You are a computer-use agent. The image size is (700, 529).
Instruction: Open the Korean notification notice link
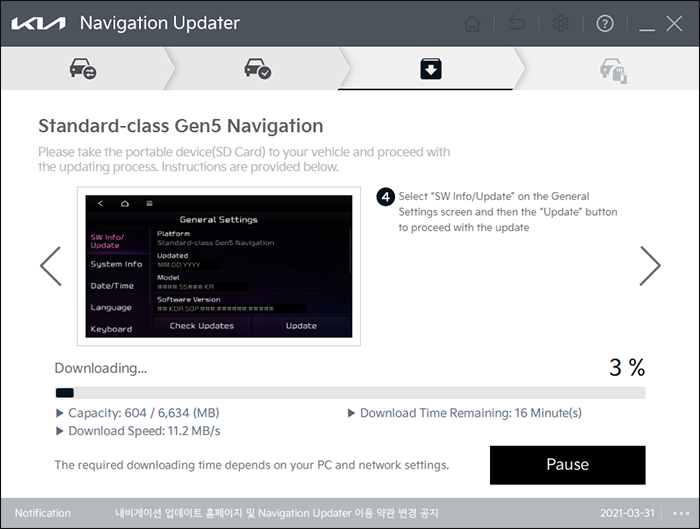pos(277,513)
